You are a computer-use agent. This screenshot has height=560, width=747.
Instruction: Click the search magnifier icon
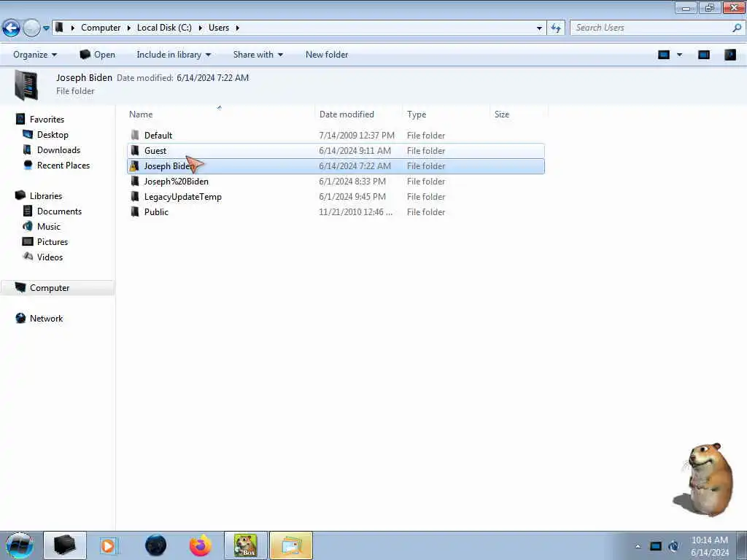[x=737, y=28]
